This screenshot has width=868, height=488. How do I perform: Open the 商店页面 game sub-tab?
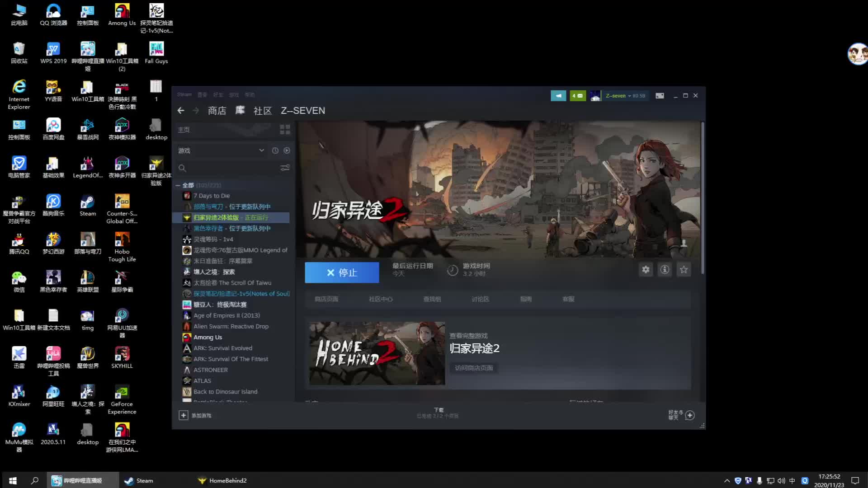coord(326,299)
